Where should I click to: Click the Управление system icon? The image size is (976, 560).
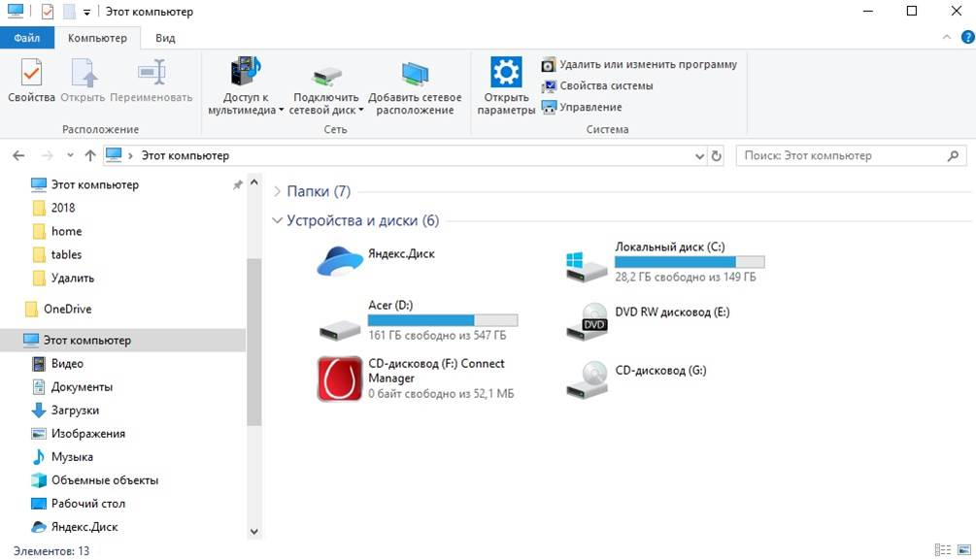point(548,107)
